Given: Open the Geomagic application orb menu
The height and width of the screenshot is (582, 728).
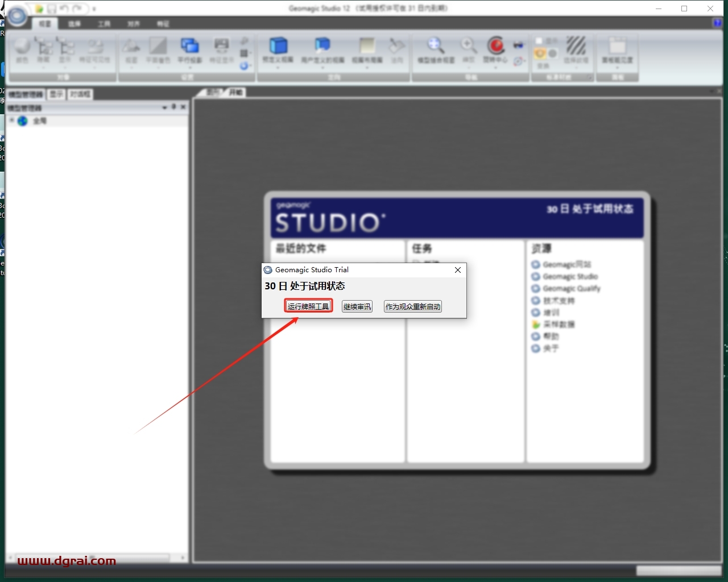Looking at the screenshot, I should tap(17, 16).
